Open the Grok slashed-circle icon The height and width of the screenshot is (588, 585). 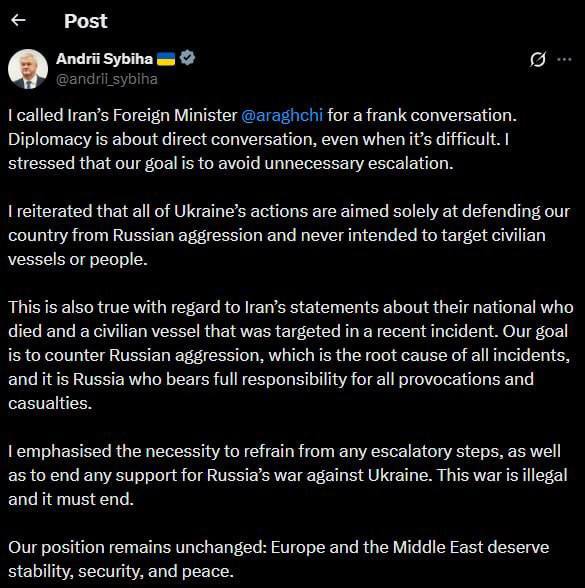(x=538, y=59)
